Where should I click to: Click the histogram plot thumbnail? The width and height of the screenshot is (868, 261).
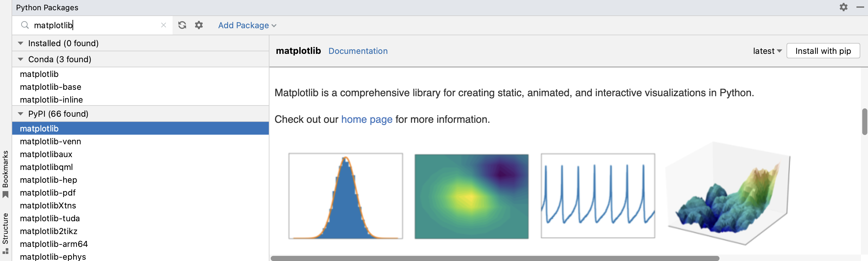click(345, 196)
